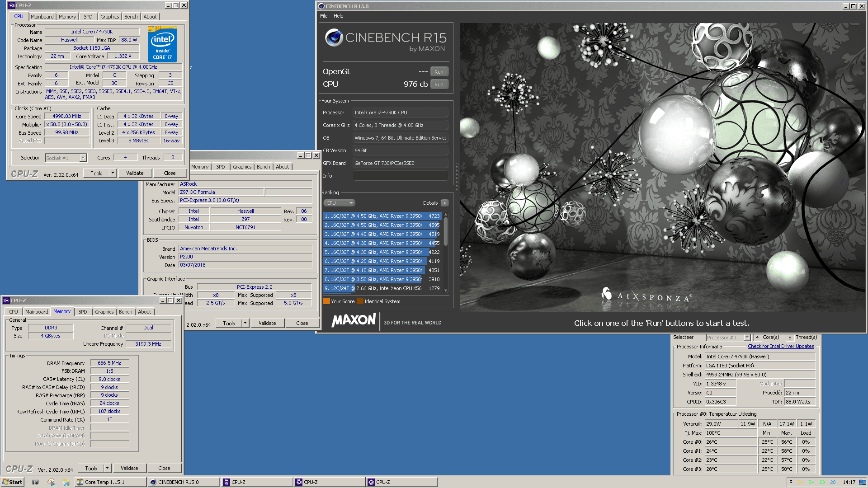This screenshot has width=868, height=488.
Task: Select ranking row 5 scoring 4222
Action: 382,252
